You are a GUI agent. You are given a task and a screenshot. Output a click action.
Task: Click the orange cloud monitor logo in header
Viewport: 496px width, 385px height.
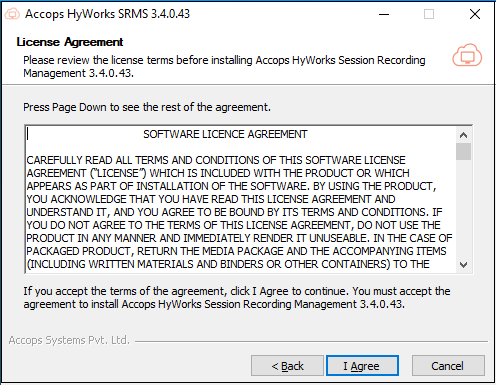[467, 55]
